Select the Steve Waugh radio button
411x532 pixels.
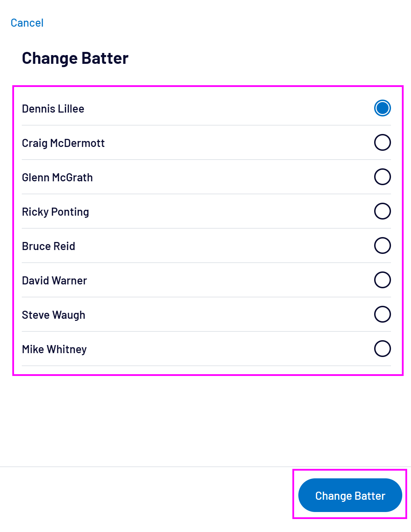point(382,314)
